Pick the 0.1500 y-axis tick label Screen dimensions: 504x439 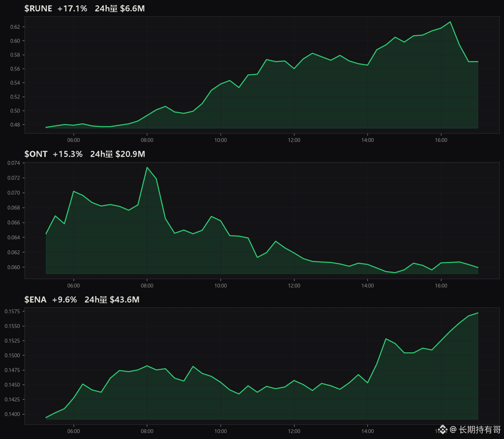[12, 355]
